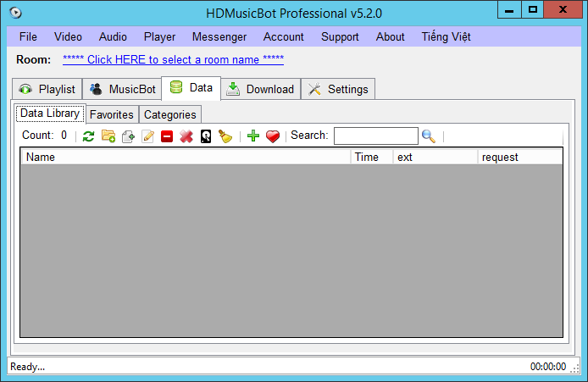This screenshot has width=588, height=382.
Task: Switch to the Playlist tab
Action: tap(47, 89)
